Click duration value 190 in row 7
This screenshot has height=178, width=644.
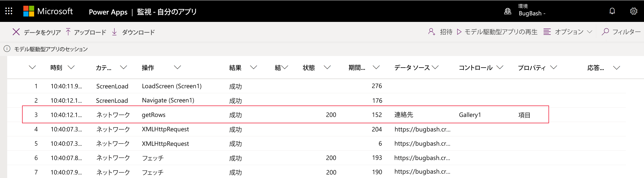(377, 172)
